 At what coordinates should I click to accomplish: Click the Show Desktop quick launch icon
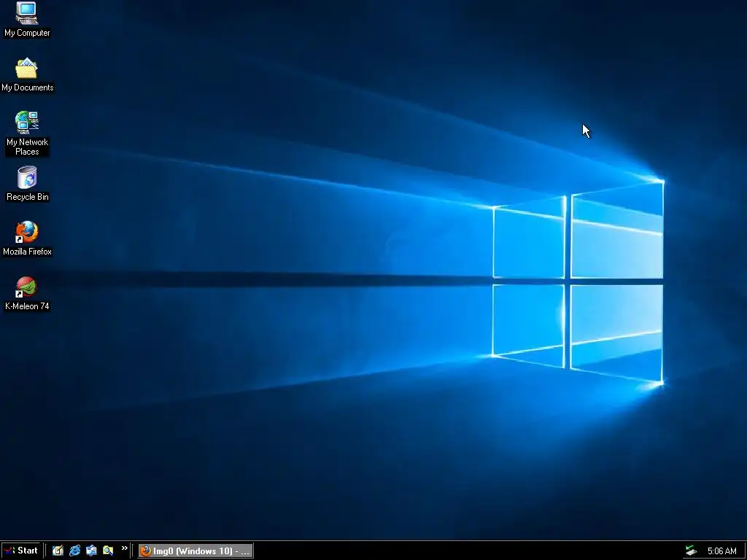point(58,551)
